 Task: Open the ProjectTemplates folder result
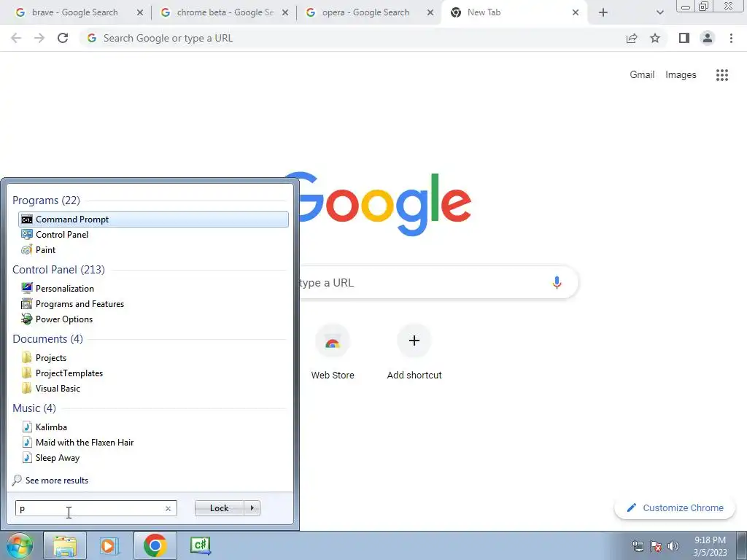pyautogui.click(x=153, y=373)
